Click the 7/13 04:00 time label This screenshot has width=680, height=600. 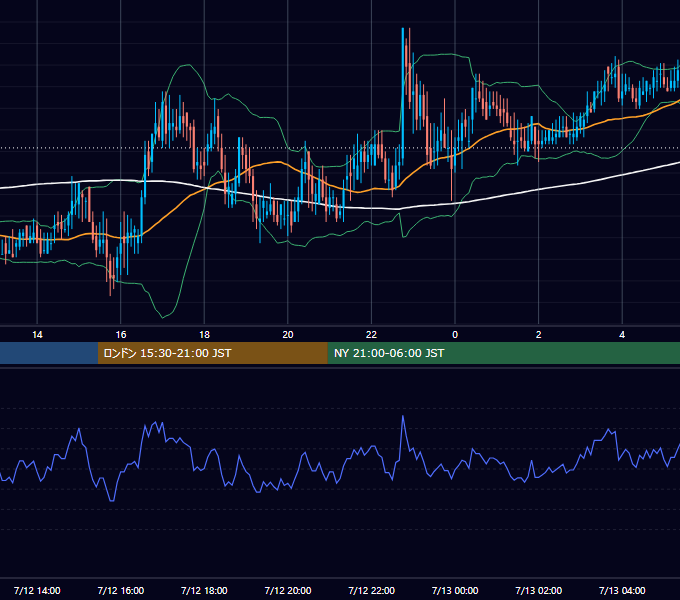622,590
